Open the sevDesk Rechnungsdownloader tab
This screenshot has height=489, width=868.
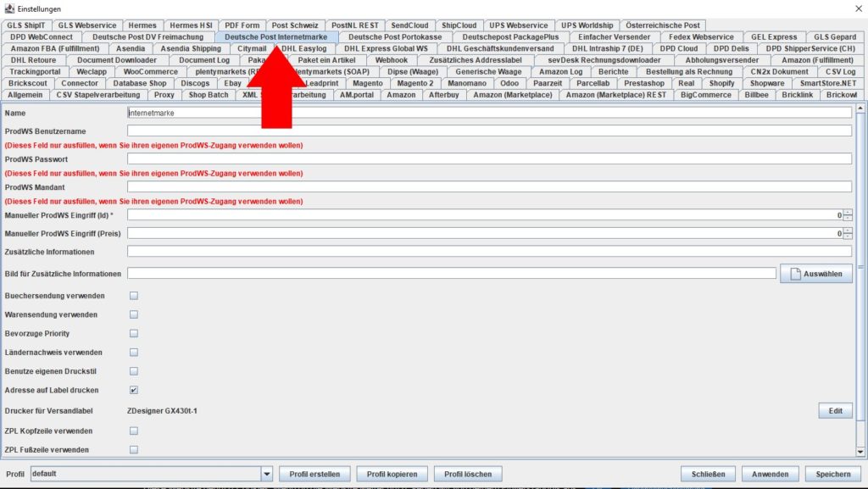(604, 60)
